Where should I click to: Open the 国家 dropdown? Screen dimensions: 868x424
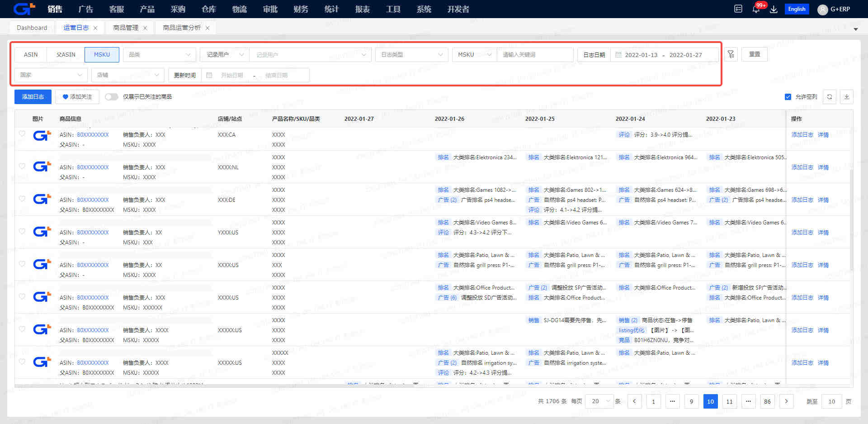pos(51,75)
